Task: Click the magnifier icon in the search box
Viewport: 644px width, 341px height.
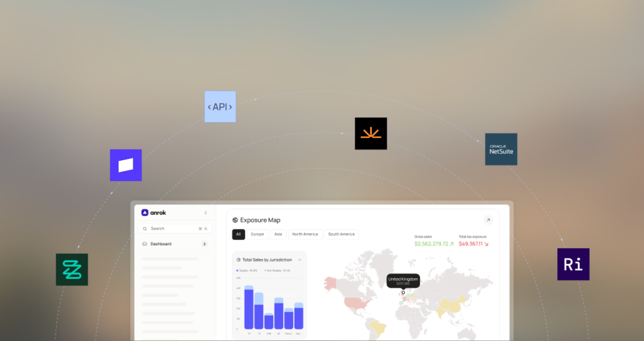Action: [145, 229]
